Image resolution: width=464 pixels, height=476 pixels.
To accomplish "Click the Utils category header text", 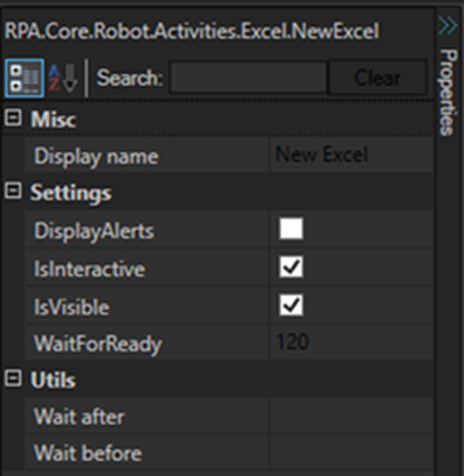I will (53, 380).
